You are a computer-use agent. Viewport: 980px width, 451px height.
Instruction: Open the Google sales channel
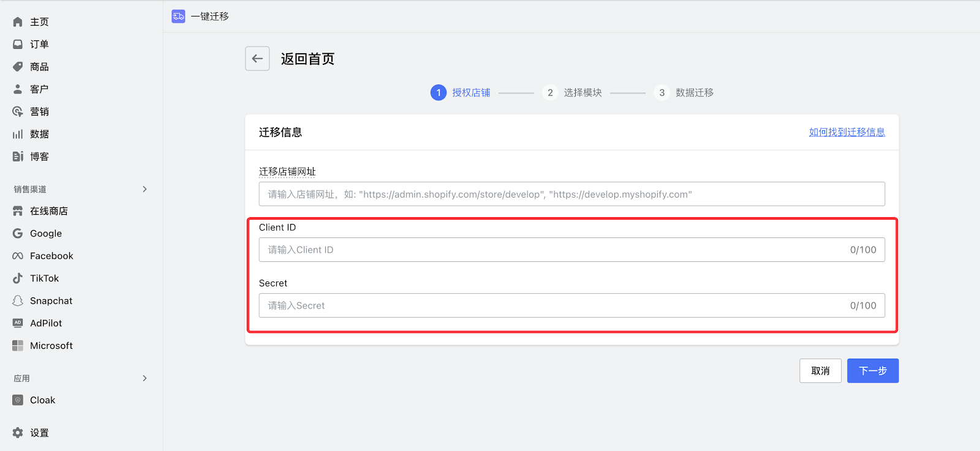pos(45,234)
